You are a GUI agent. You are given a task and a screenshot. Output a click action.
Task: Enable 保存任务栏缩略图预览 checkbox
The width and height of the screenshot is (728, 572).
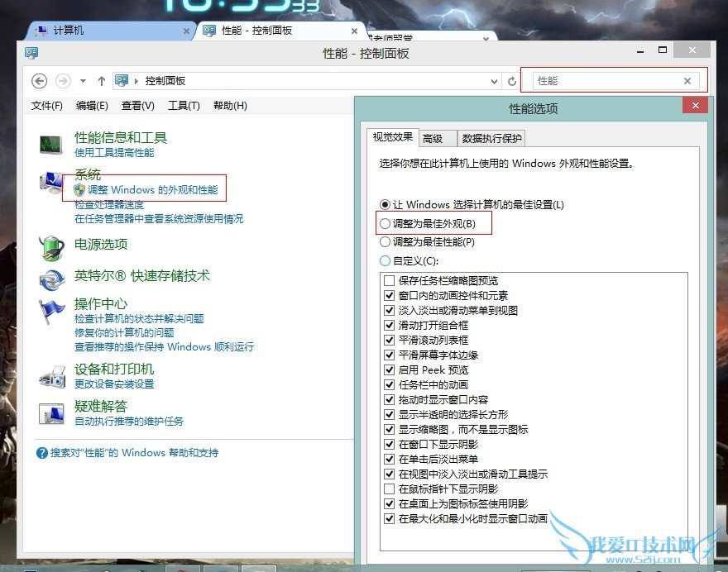389,280
